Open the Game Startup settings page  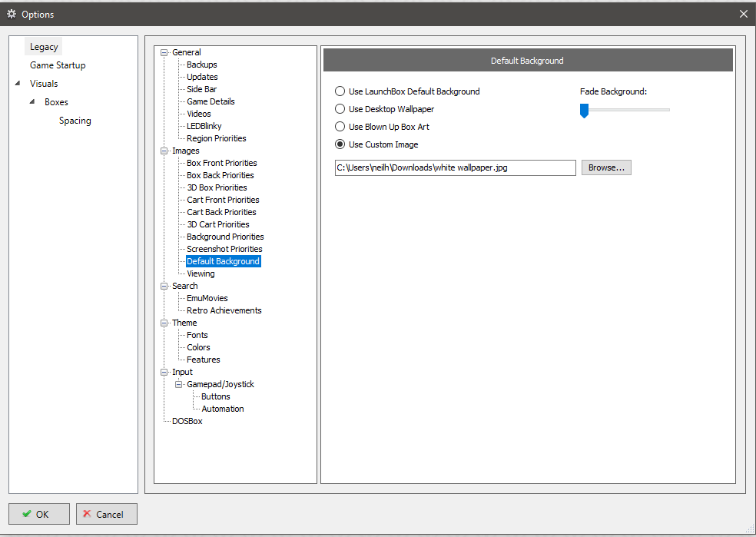click(58, 65)
